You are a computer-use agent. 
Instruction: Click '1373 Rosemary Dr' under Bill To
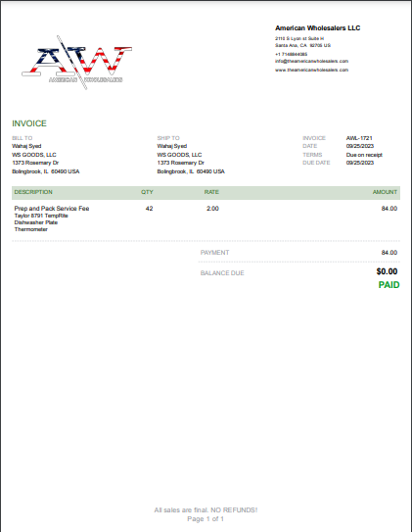[35, 163]
